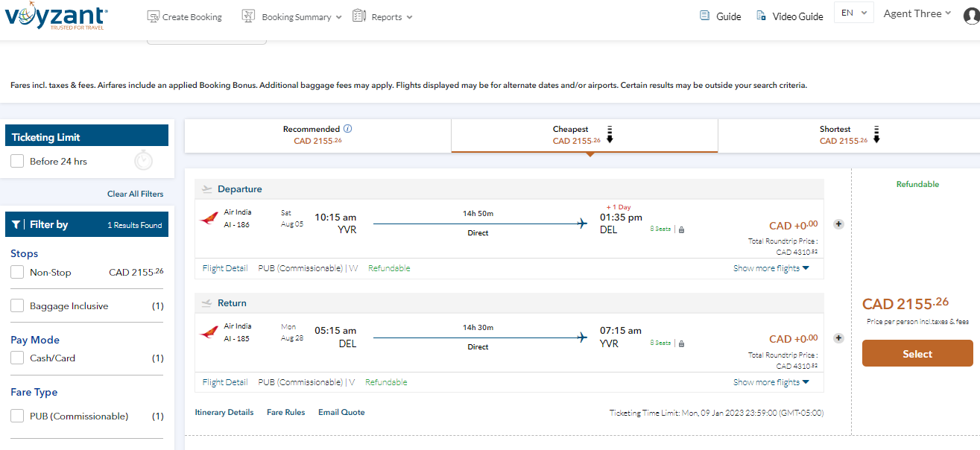Click Clear All Filters link

pos(135,194)
